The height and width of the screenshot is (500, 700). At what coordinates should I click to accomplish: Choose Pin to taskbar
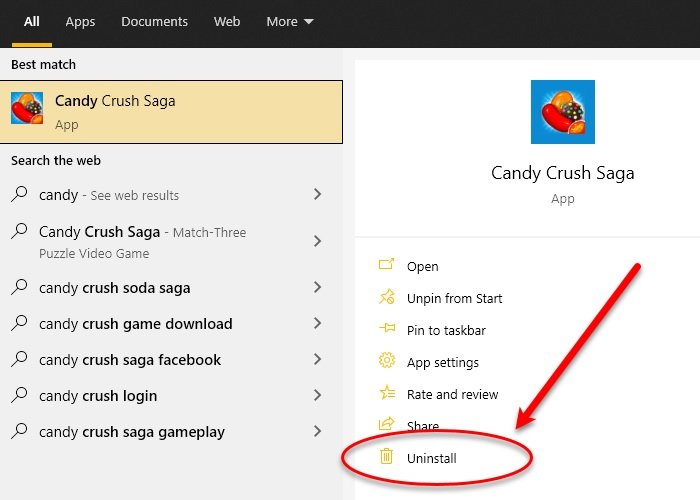tap(446, 330)
